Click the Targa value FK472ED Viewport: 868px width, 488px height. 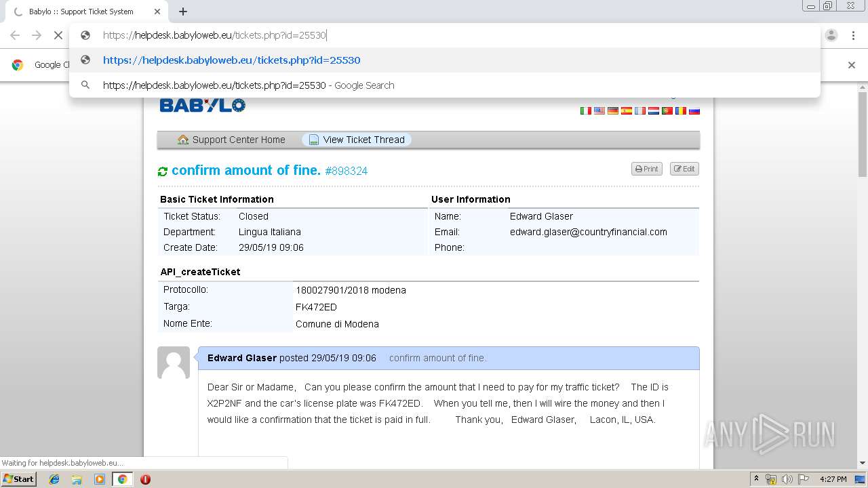click(x=316, y=307)
